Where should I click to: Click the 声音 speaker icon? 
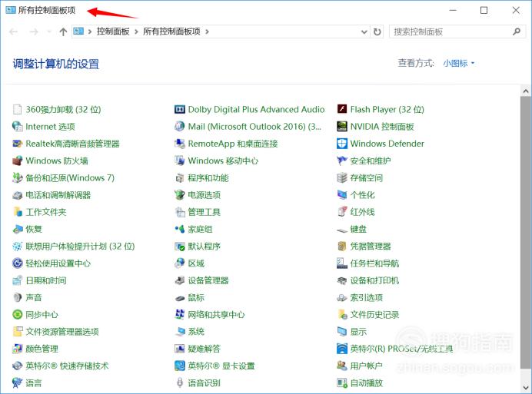(x=18, y=297)
